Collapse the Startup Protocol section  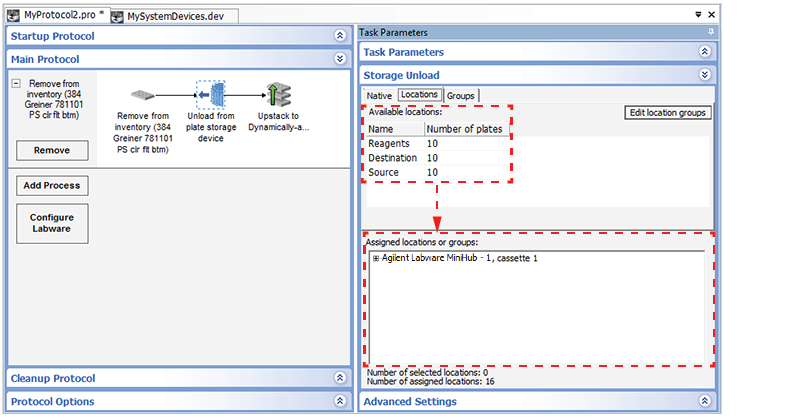pos(339,36)
